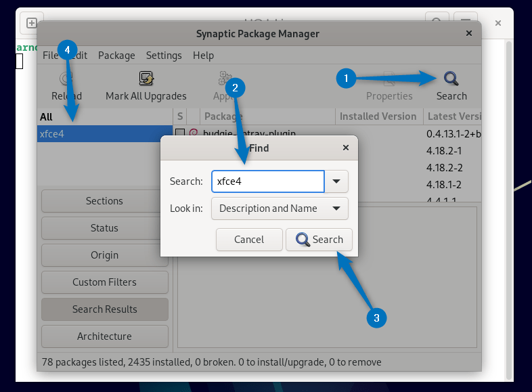Screen dimensions: 532x392
Task: Click the Package column header
Action: [x=267, y=116]
